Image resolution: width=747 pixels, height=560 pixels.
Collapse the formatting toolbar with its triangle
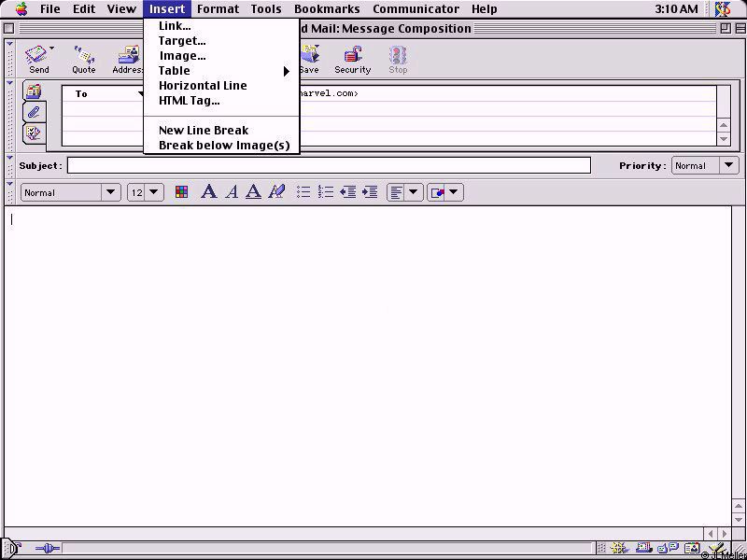10,183
